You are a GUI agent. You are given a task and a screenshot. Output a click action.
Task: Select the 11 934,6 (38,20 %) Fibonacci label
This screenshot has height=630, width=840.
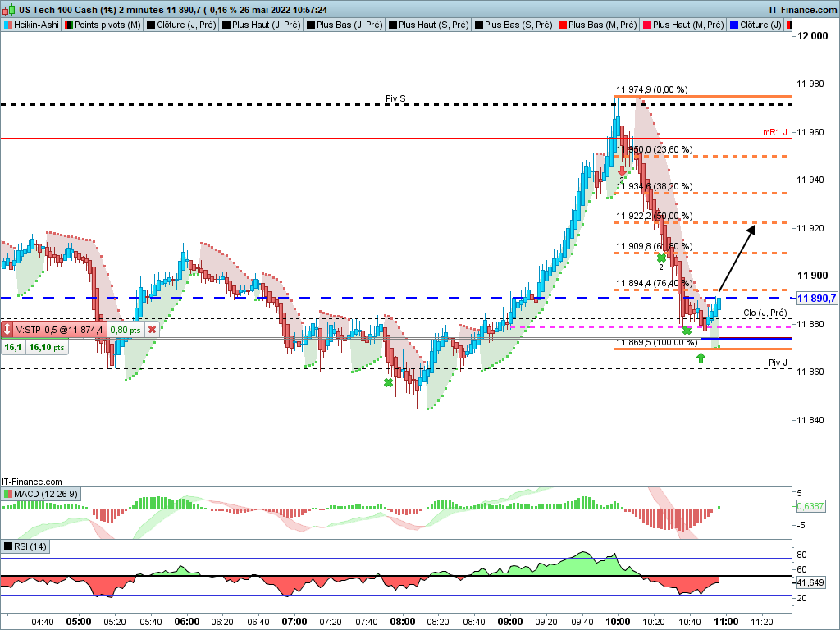pos(654,186)
